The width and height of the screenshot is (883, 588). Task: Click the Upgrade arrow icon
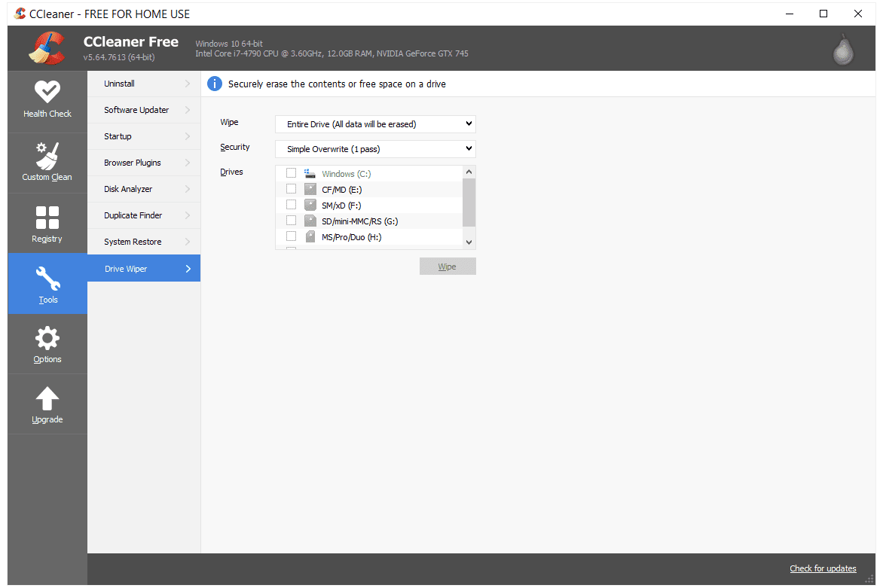pyautogui.click(x=47, y=399)
